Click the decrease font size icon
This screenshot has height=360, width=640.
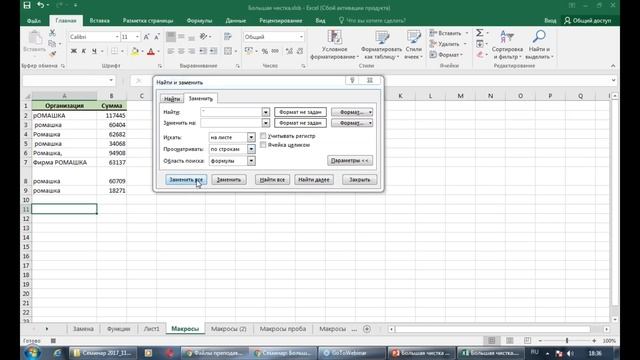[x=157, y=37]
